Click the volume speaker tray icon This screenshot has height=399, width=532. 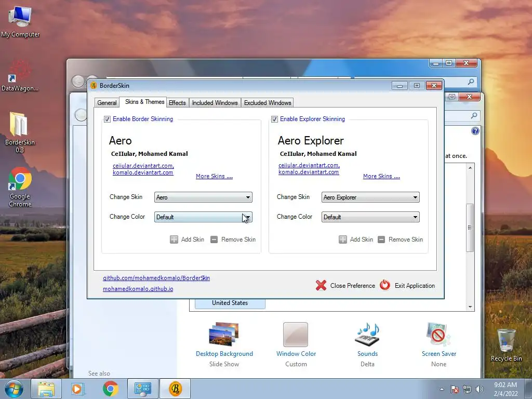pyautogui.click(x=480, y=389)
